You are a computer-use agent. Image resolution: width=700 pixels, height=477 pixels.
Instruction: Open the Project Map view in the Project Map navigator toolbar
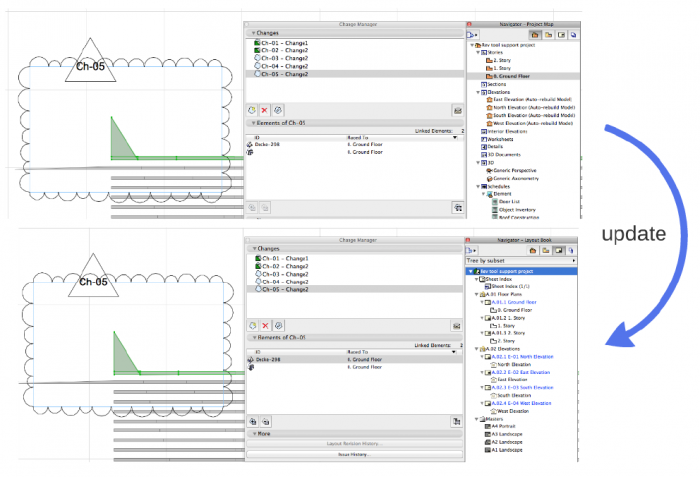(x=535, y=35)
